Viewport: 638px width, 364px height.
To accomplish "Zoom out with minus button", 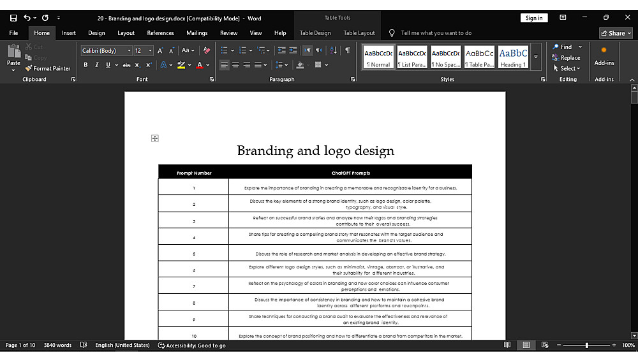I will 559,345.
